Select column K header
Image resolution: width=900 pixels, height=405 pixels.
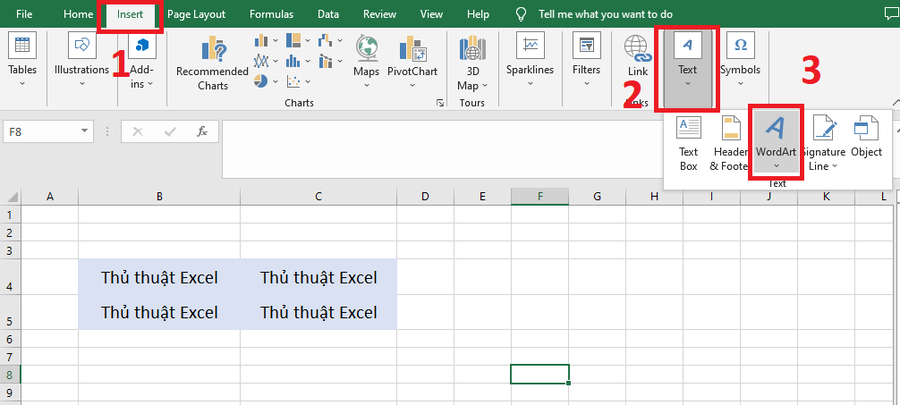click(x=826, y=197)
